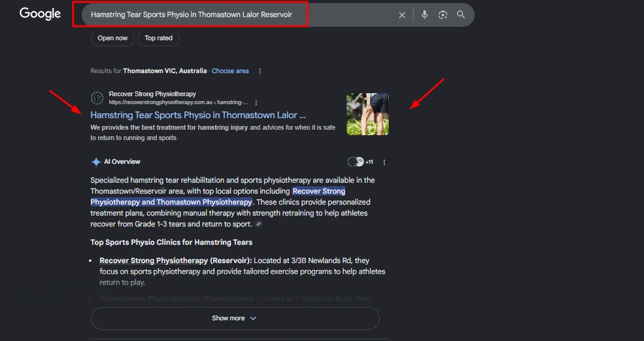
Task: Open the +11 sources list
Action: pos(361,162)
